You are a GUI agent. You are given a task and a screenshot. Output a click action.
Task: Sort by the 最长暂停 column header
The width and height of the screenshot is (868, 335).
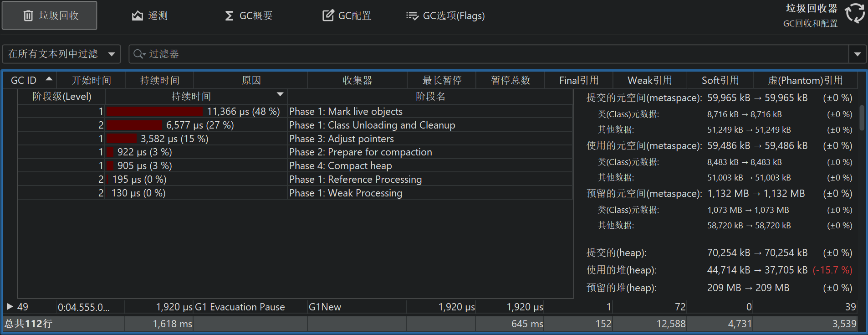pyautogui.click(x=441, y=80)
